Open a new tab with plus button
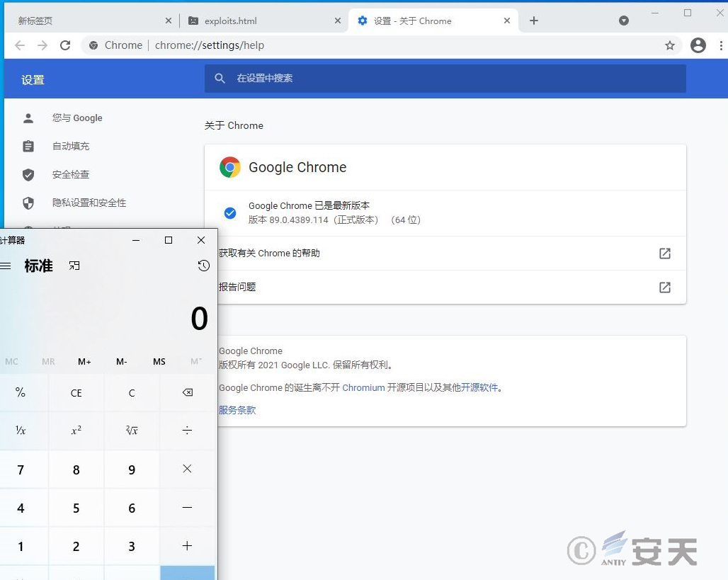 coord(533,21)
